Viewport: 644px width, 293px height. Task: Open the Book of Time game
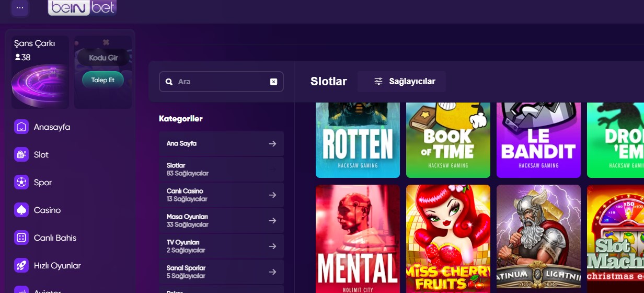tap(448, 140)
